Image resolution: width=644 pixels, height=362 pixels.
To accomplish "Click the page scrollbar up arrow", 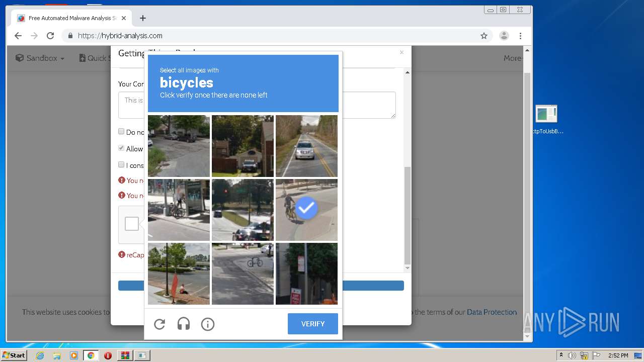I will [x=527, y=50].
